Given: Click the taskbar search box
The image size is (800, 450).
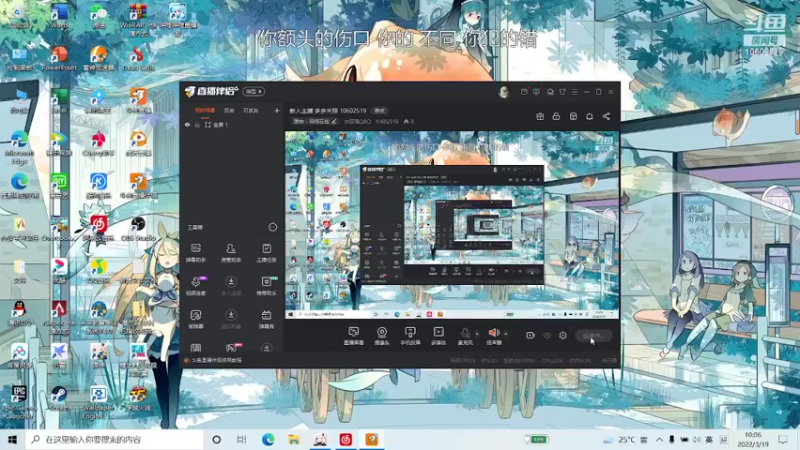Looking at the screenshot, I should click(x=115, y=439).
